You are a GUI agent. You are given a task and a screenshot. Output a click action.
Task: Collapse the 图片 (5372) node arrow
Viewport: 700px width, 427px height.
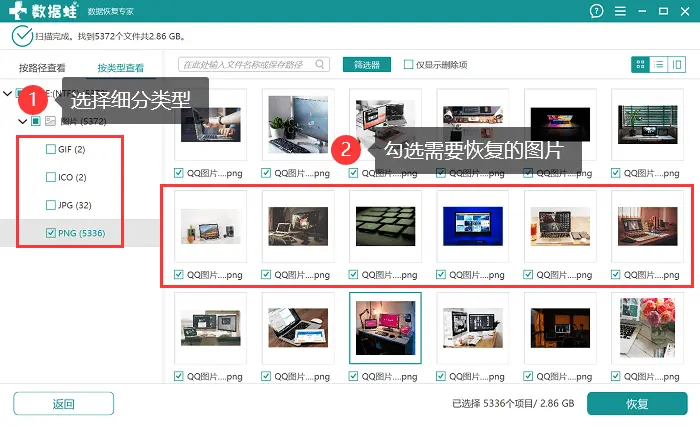click(22, 121)
